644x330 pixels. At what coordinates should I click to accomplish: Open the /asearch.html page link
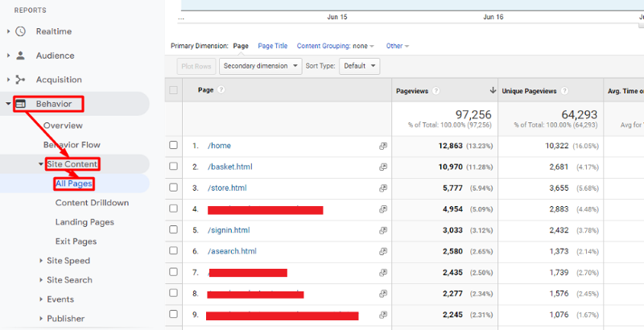coord(232,251)
